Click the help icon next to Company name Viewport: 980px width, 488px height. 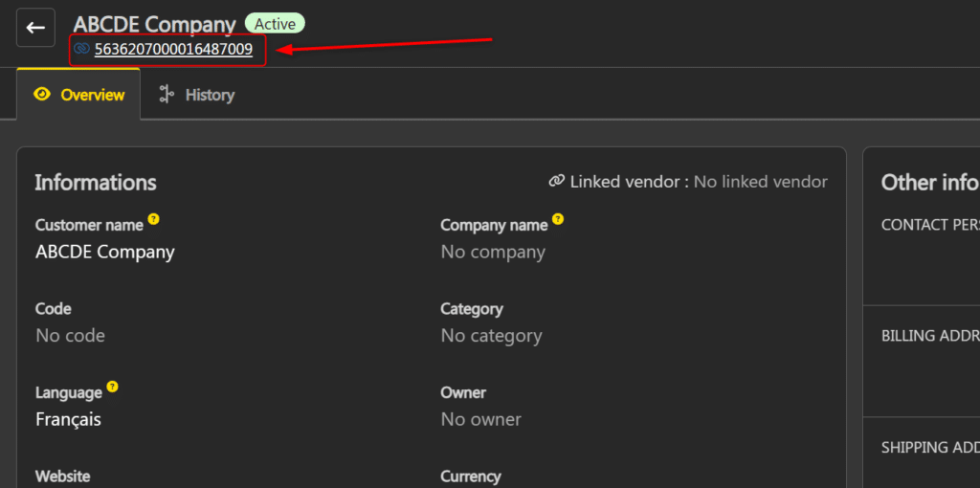558,220
